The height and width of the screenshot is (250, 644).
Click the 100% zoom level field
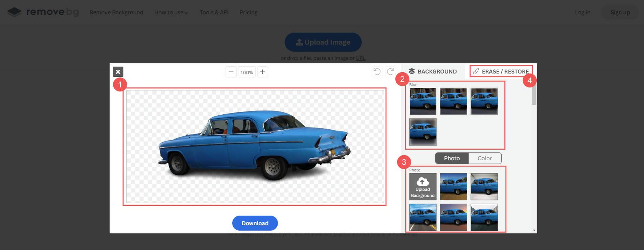[247, 72]
